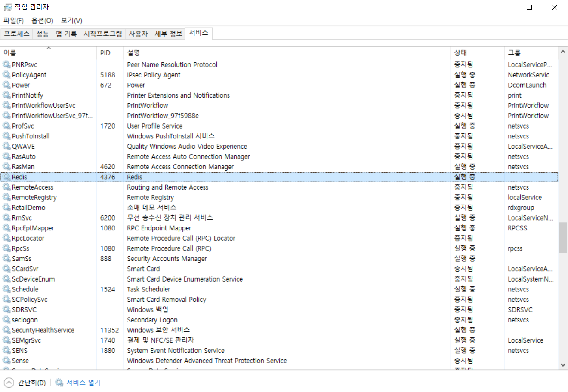Click the SecurityHealthService gear icon
Viewport: 568px width, 392px height.
pyautogui.click(x=6, y=330)
